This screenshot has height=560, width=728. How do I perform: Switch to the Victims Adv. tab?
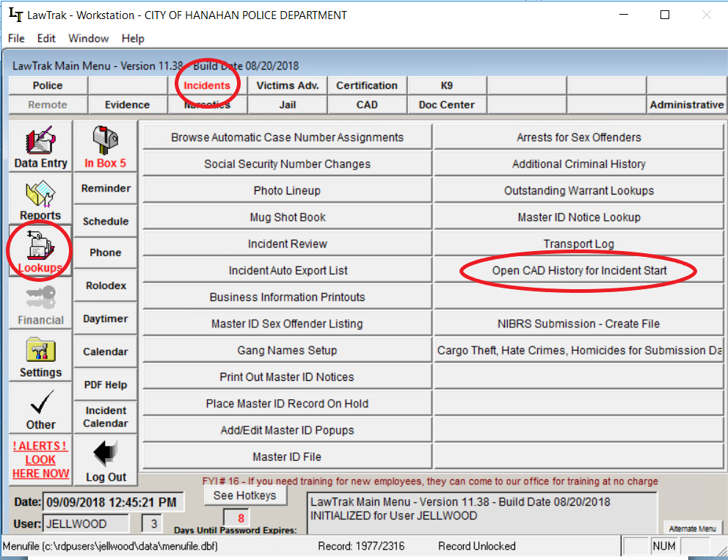(288, 85)
